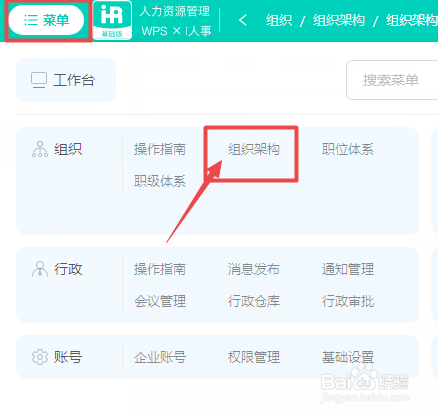Open the 会议管理 menu item
This screenshot has height=415, width=438.
tap(160, 301)
